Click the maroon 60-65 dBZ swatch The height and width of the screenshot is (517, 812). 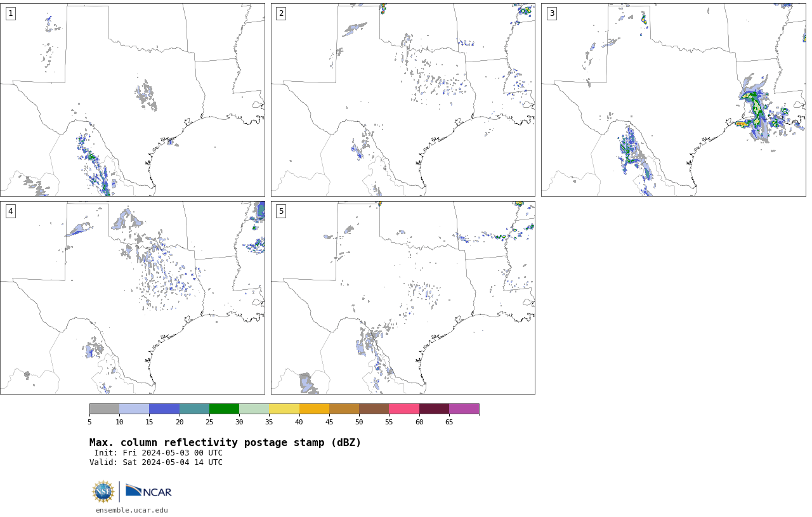434,409
